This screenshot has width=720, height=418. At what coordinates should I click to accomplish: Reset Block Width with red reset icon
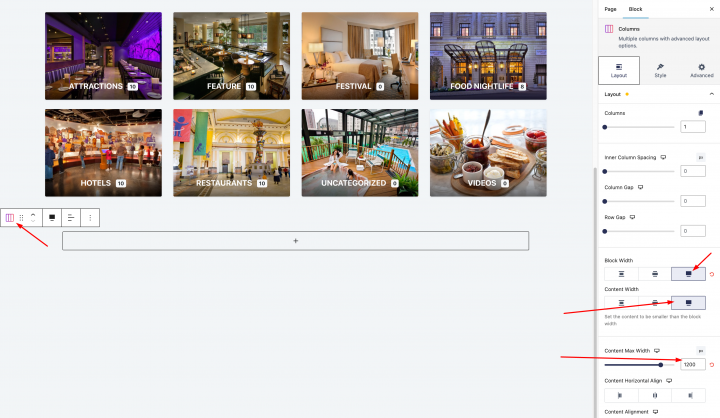(712, 274)
